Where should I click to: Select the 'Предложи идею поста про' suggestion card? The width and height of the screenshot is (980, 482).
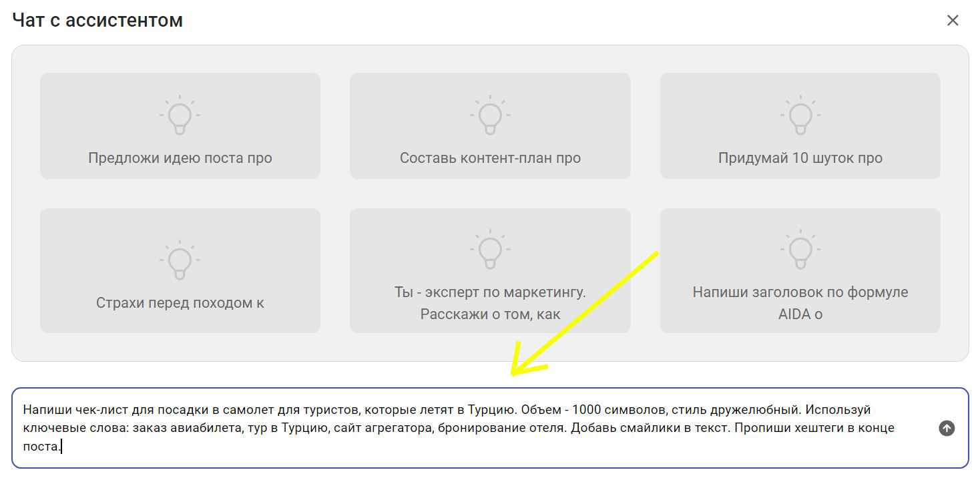[180, 126]
